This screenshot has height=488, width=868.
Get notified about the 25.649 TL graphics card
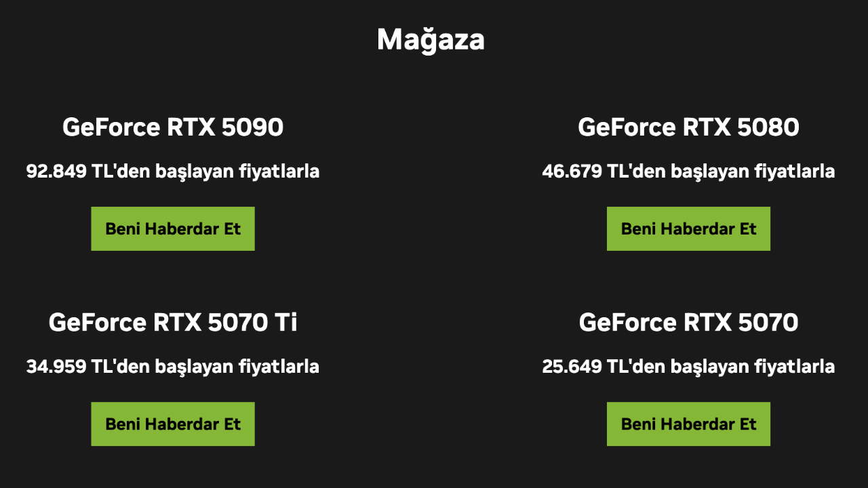688,424
